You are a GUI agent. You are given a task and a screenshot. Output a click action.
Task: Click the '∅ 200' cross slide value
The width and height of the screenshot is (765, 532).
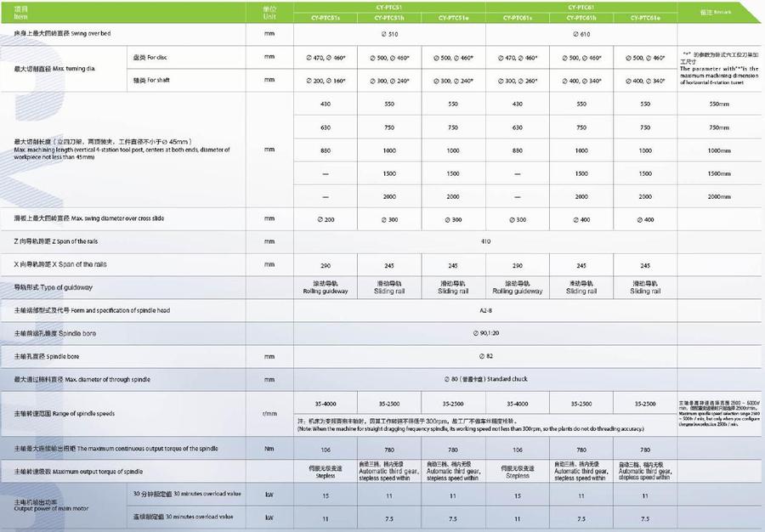(326, 220)
